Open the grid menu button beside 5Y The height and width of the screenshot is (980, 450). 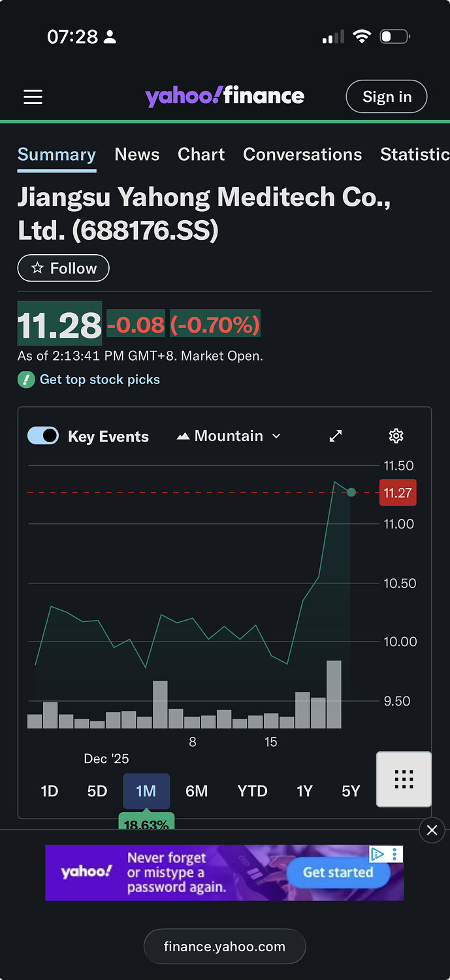coord(404,779)
